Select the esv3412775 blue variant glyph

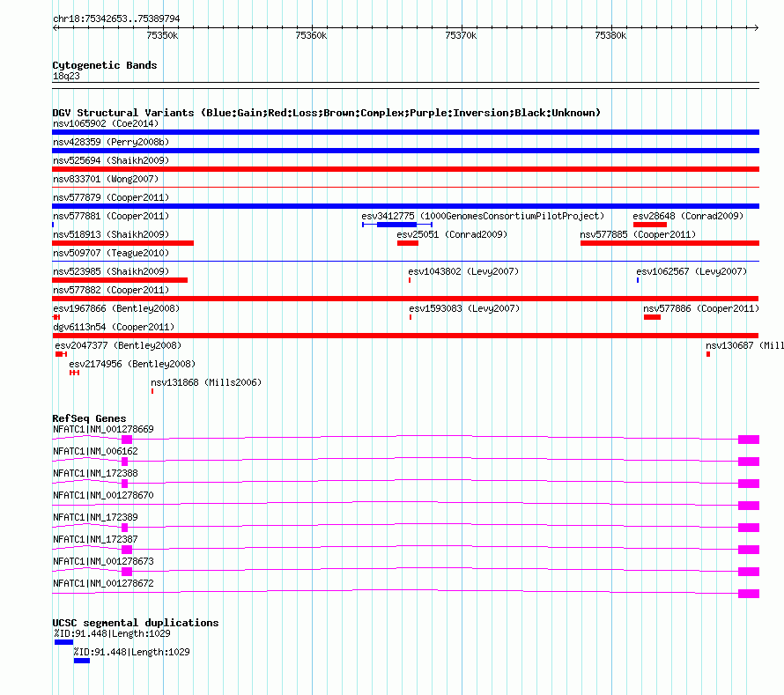tap(397, 225)
